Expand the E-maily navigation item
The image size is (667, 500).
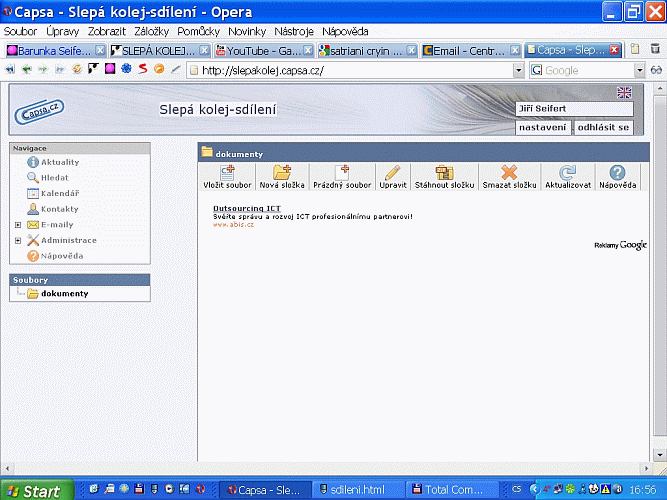point(18,225)
